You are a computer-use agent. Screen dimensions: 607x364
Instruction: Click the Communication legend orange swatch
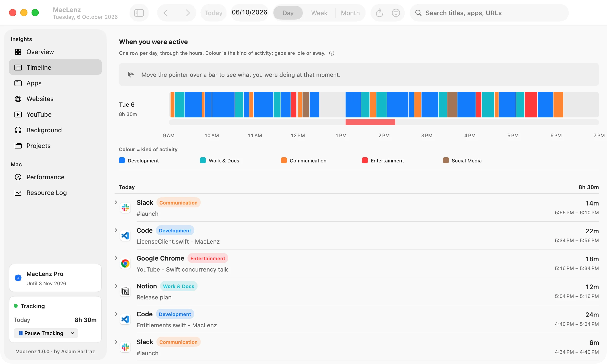point(284,160)
